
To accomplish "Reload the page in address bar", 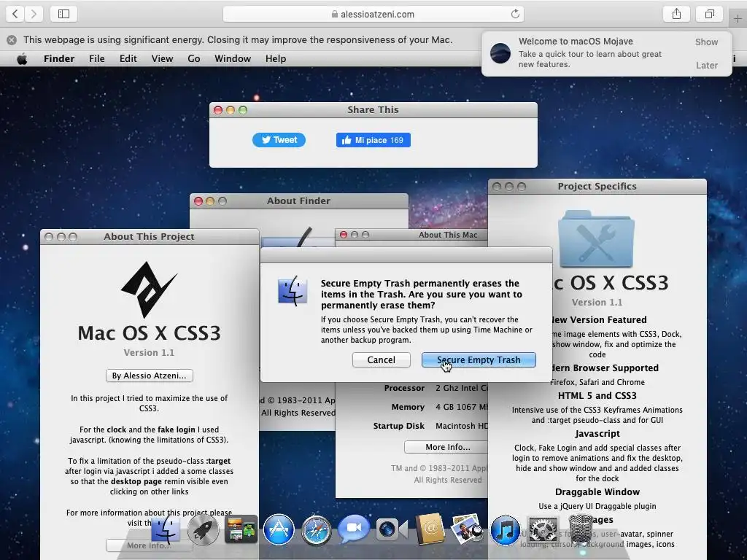I will pyautogui.click(x=515, y=14).
